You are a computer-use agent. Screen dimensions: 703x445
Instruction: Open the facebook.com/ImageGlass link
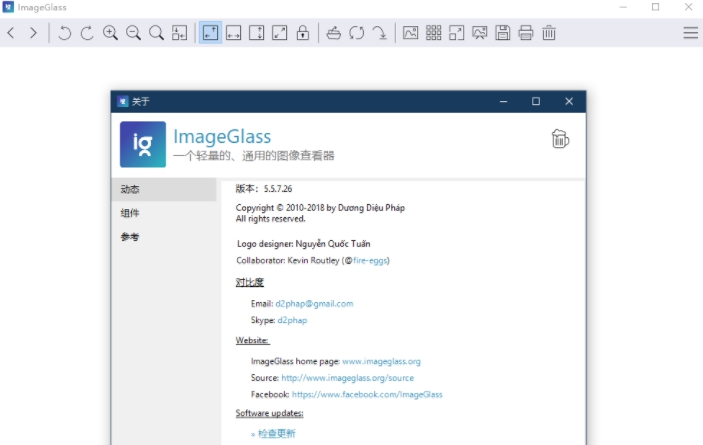[x=367, y=394]
